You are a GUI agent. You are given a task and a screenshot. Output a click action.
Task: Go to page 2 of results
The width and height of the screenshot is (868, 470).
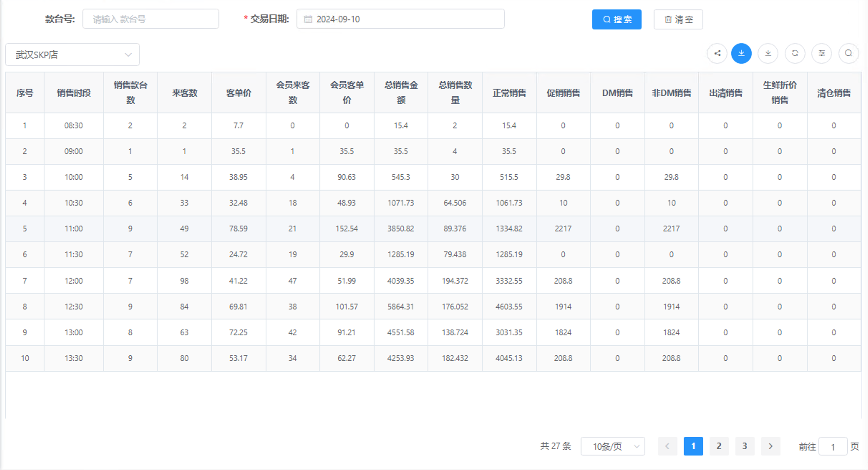[x=719, y=446]
